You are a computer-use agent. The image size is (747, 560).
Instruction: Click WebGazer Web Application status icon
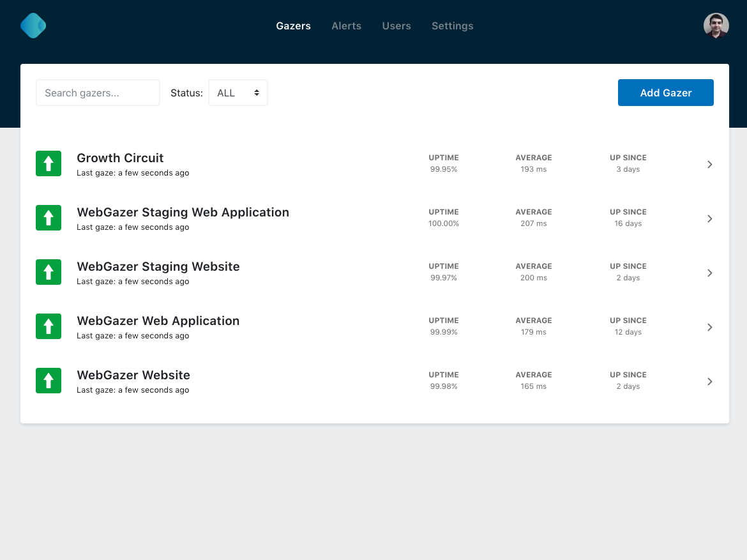click(49, 326)
